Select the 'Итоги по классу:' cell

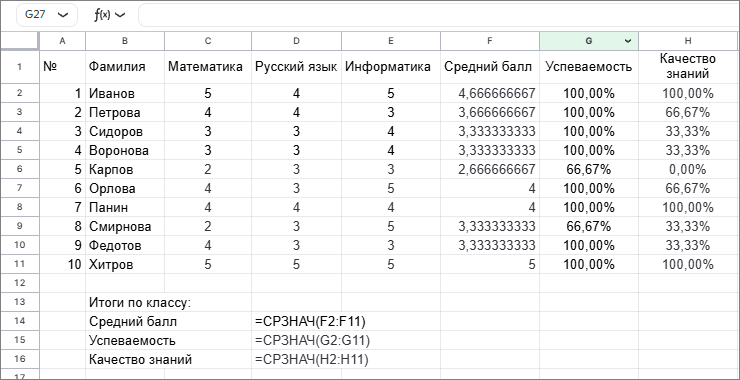(x=125, y=302)
